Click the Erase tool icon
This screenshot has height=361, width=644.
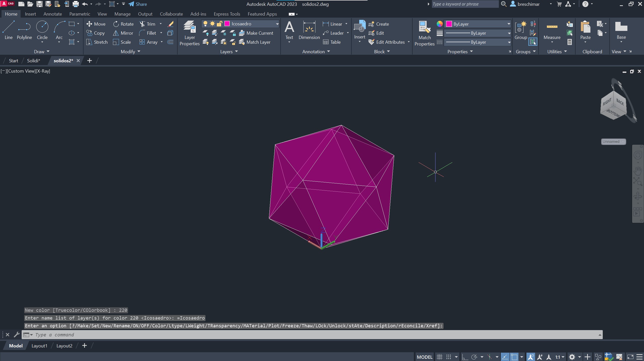[171, 24]
